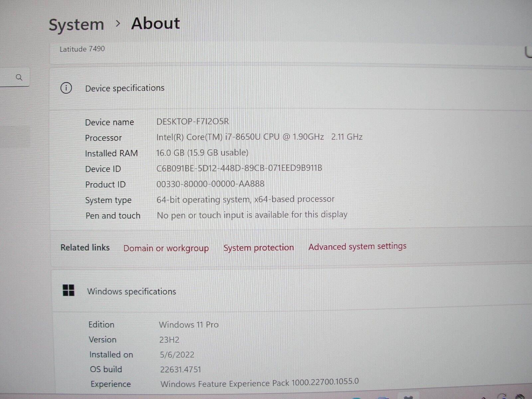This screenshot has height=399, width=532.
Task: Click the breadcrumb chevron between System and About
Action: pos(118,24)
